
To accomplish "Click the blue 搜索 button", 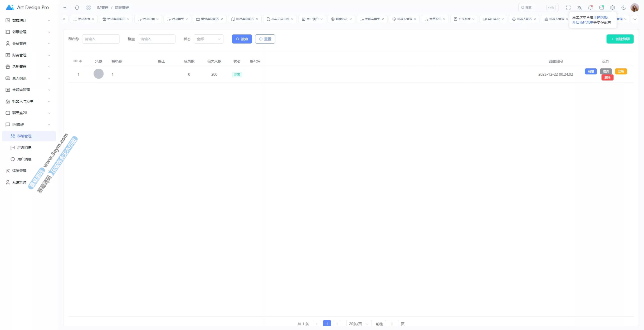I will point(242,39).
